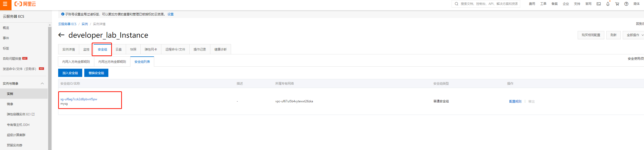Viewport: 644px width, 150px height.
Task: Click the help question mark icon
Action: 626,4
